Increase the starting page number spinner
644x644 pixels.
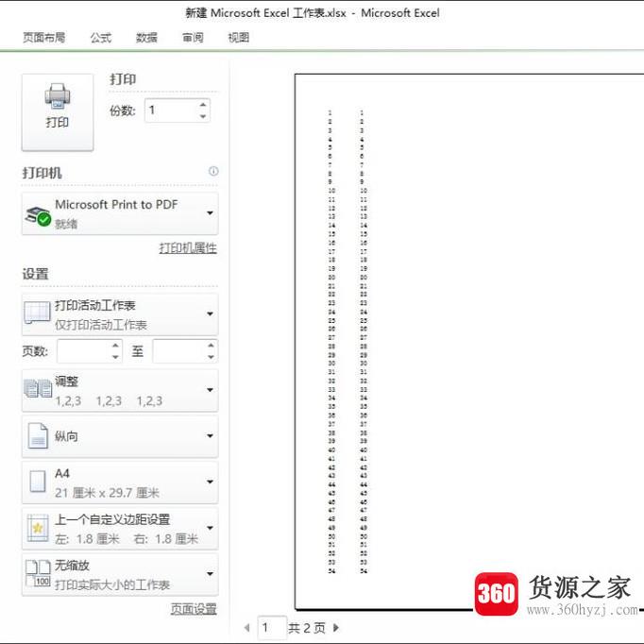tap(115, 346)
